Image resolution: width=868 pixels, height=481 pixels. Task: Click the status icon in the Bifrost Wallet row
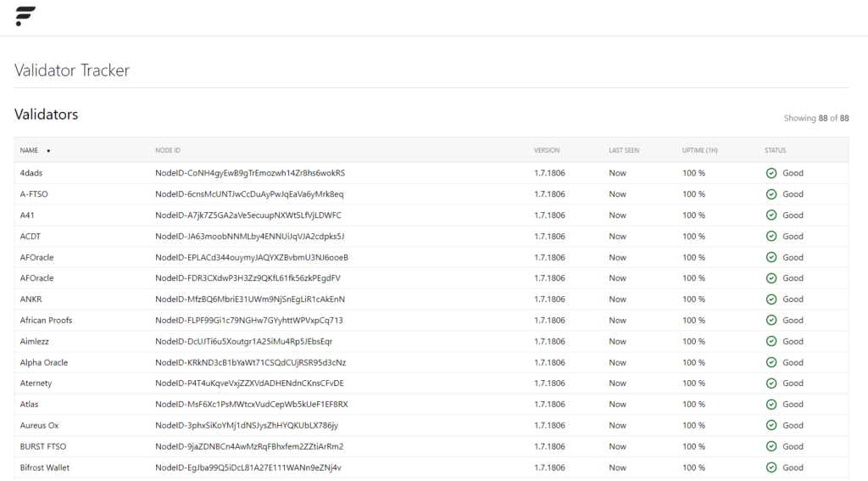[771, 467]
